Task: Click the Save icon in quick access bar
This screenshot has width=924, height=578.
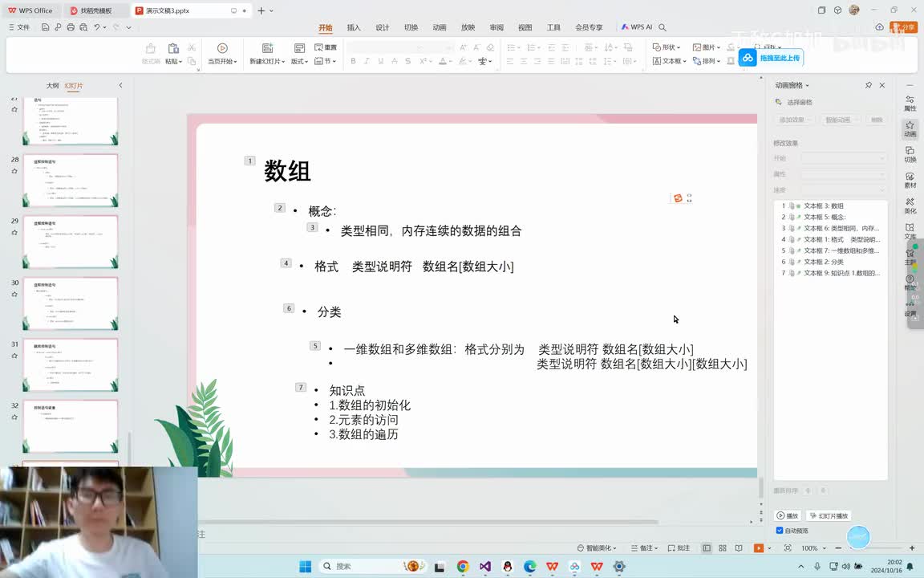Action: [45, 27]
